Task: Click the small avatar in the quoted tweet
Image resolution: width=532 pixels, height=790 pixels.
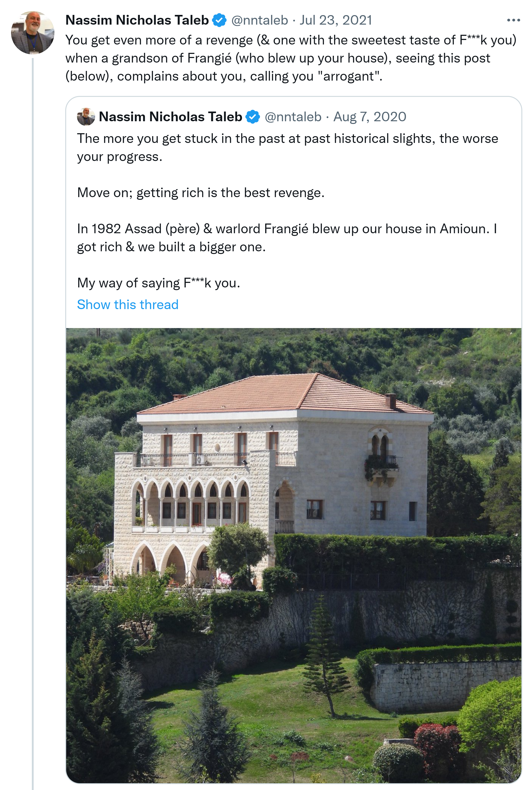Action: point(86,117)
